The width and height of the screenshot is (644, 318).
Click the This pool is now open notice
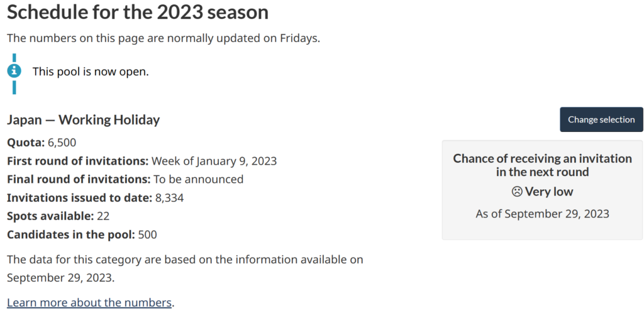pos(91,72)
